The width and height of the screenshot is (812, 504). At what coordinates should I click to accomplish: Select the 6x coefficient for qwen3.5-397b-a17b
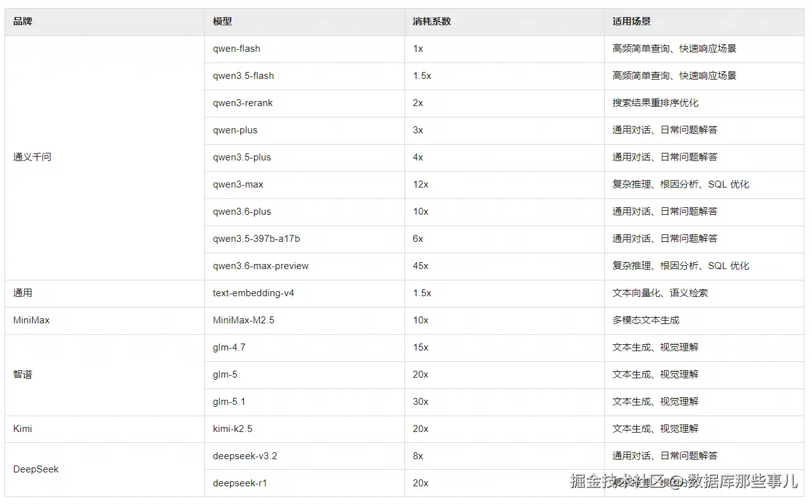(x=418, y=239)
